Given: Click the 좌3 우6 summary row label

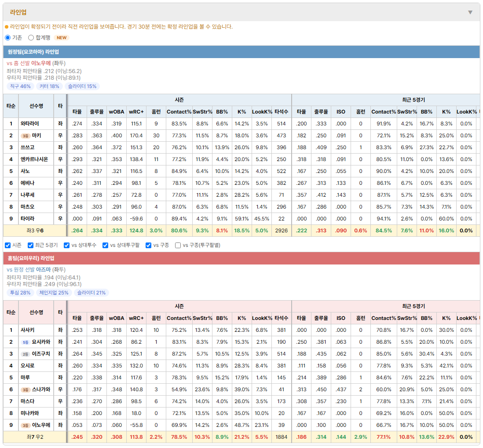Looking at the screenshot, I should point(35,231).
